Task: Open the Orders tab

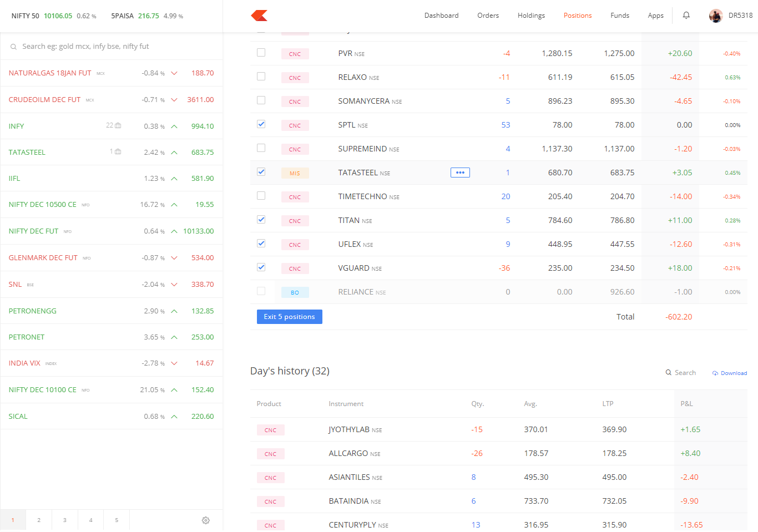Action: coord(488,16)
